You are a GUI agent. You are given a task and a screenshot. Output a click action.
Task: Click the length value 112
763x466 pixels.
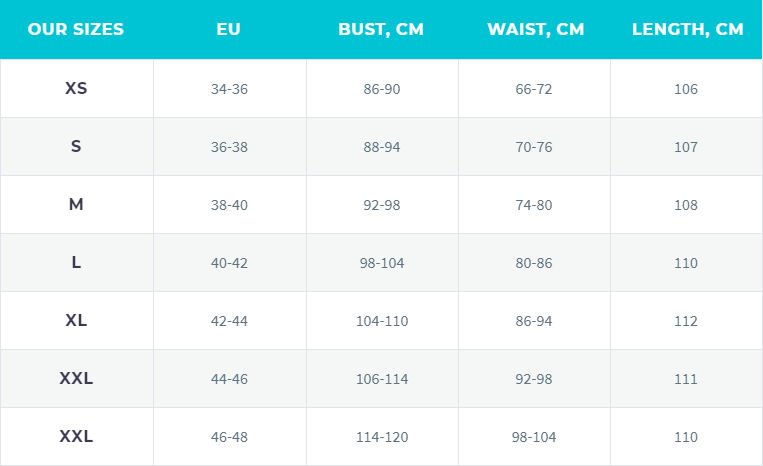(686, 321)
